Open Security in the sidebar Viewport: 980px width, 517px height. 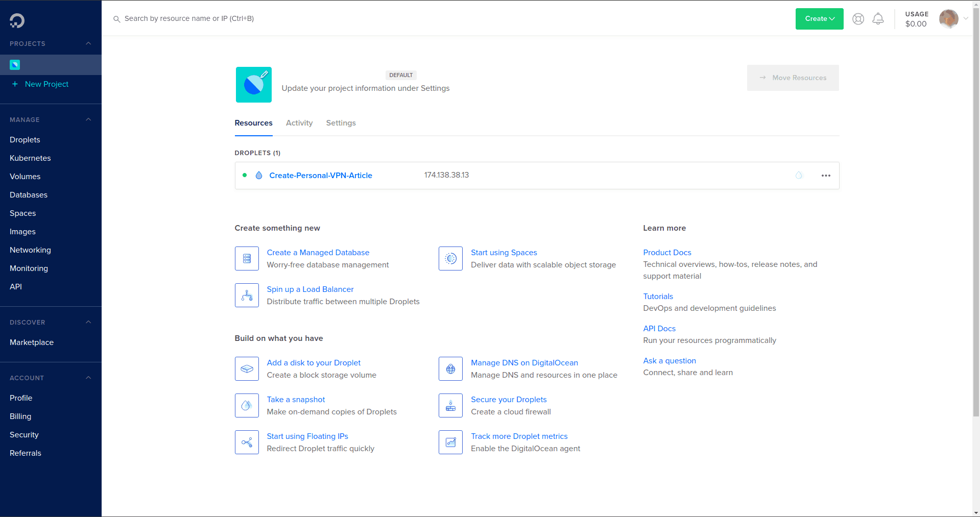tap(24, 435)
